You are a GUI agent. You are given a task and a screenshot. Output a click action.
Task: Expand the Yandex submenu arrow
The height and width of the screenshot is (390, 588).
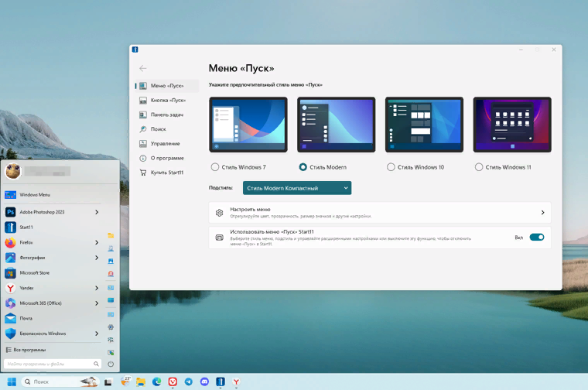point(97,288)
